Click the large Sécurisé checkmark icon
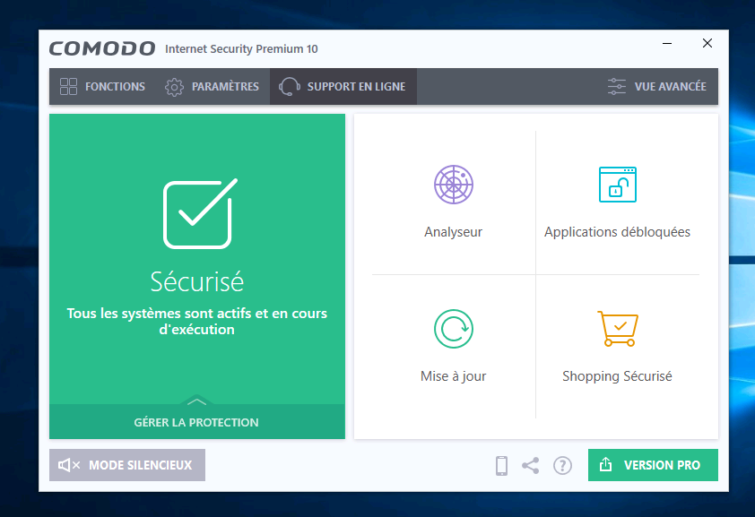Viewport: 755px width, 517px height. pyautogui.click(x=200, y=213)
